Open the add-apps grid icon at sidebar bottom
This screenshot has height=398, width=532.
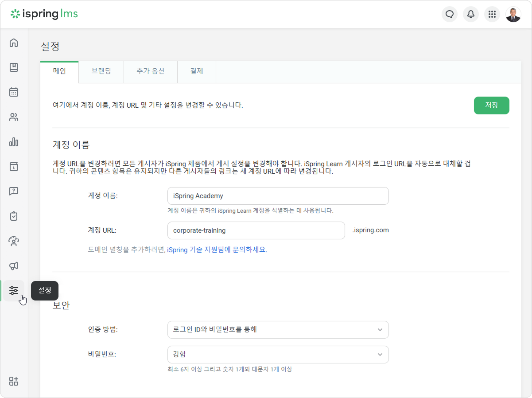(14, 381)
